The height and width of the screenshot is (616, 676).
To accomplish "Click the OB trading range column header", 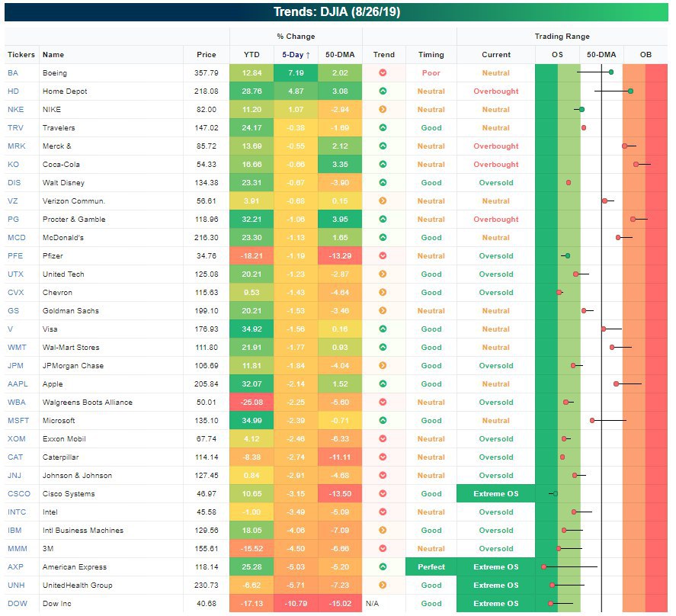I will click(x=646, y=55).
